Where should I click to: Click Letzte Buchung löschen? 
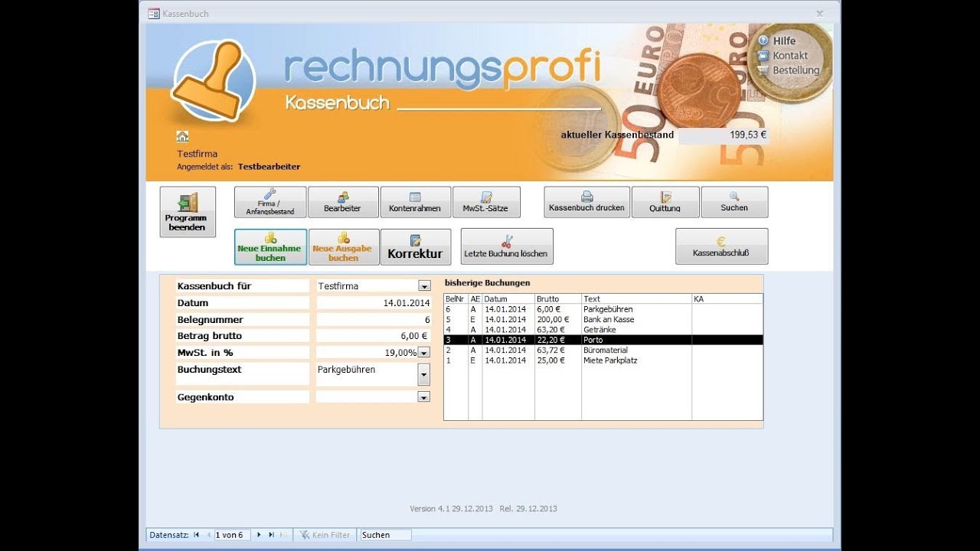click(x=507, y=246)
